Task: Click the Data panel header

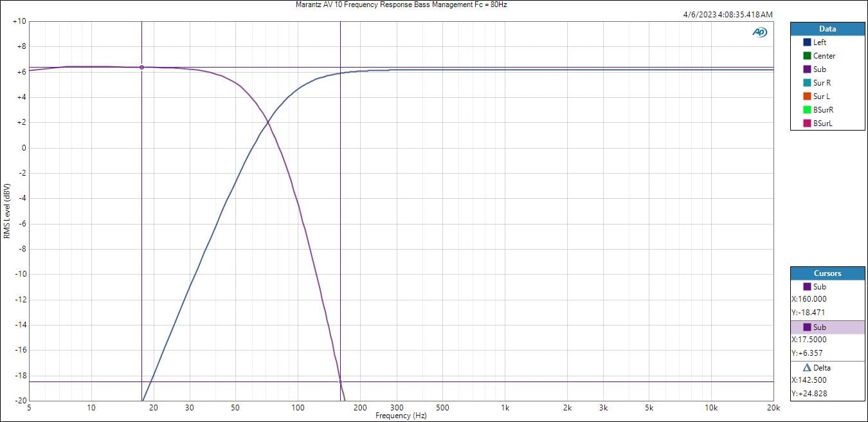Action: [x=827, y=29]
